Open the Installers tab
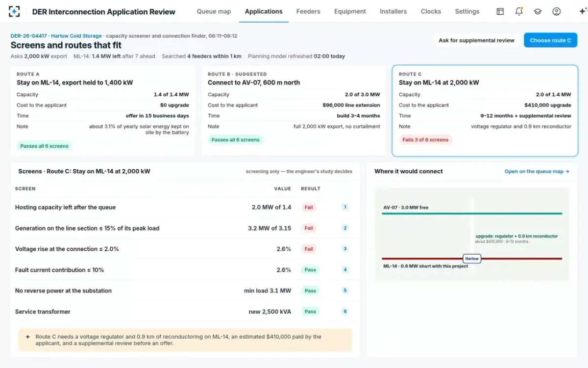Image resolution: width=588 pixels, height=368 pixels. pyautogui.click(x=393, y=11)
